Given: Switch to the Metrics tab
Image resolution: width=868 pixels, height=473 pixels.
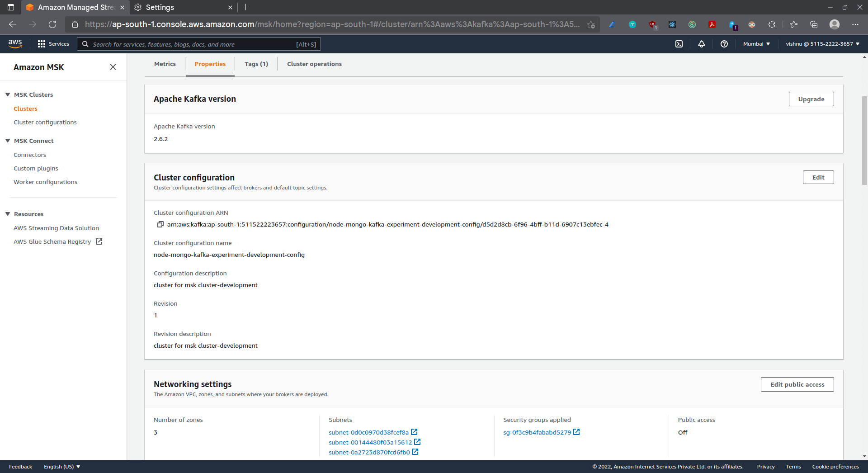Looking at the screenshot, I should click(x=165, y=64).
